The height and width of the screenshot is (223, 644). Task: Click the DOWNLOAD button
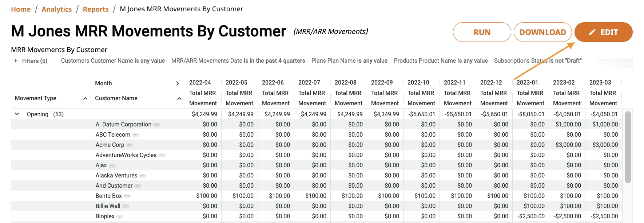[x=543, y=32]
